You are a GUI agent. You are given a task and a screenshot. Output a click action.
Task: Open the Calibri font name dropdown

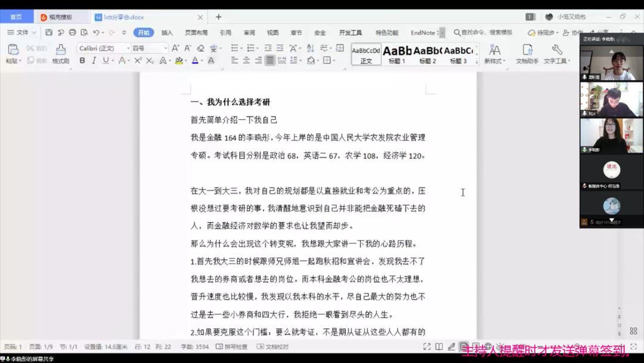104,48
